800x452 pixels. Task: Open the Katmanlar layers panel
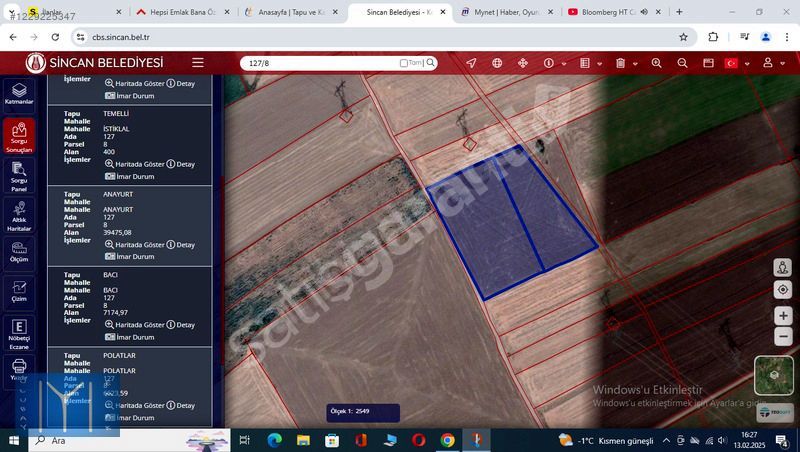(19, 94)
